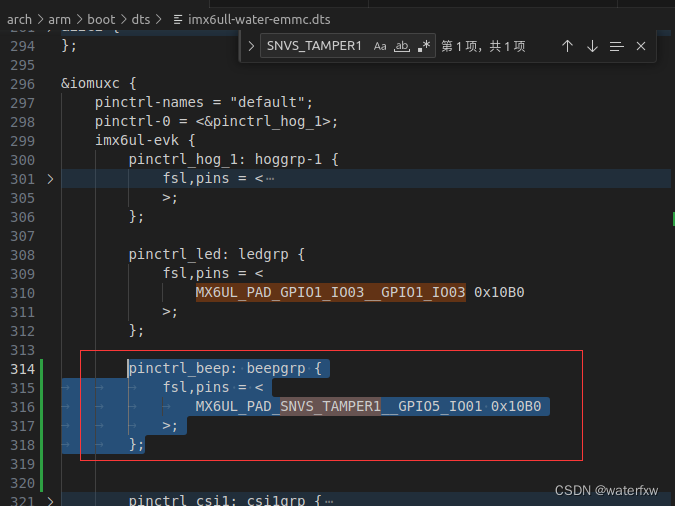Click the '};' on line 306
The height and width of the screenshot is (506, 675).
tap(136, 216)
